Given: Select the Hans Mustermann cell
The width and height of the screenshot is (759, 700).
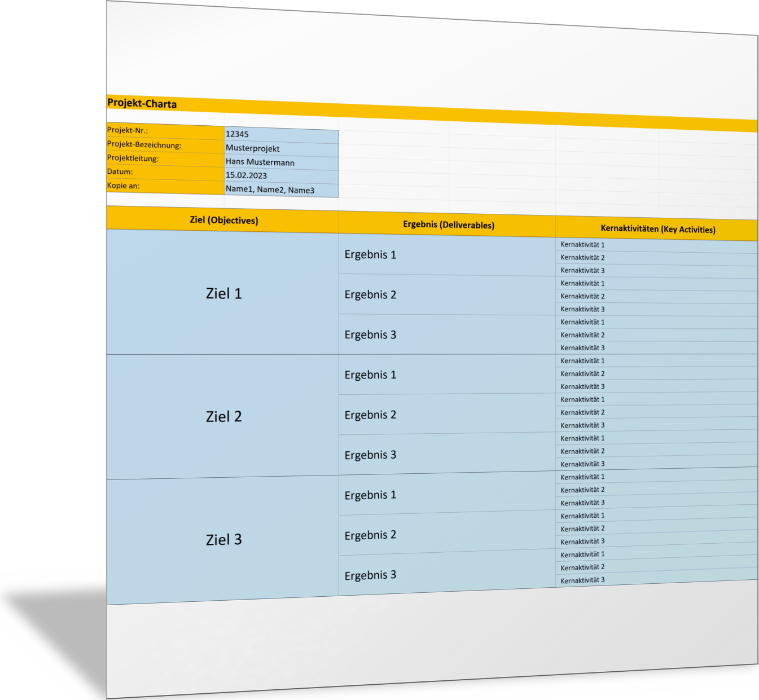Looking at the screenshot, I should click(x=282, y=162).
